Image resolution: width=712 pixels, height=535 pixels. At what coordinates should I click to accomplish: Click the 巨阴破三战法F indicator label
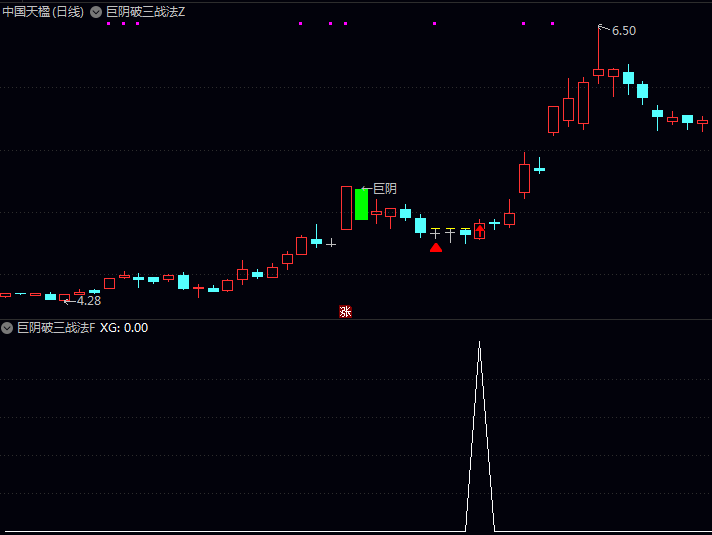pos(56,328)
